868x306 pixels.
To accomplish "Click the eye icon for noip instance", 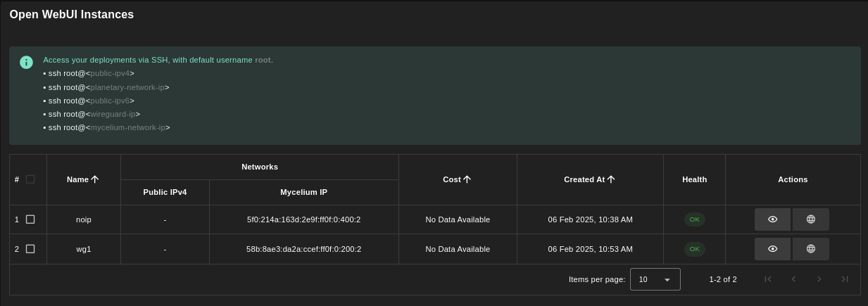I will pyautogui.click(x=772, y=219).
